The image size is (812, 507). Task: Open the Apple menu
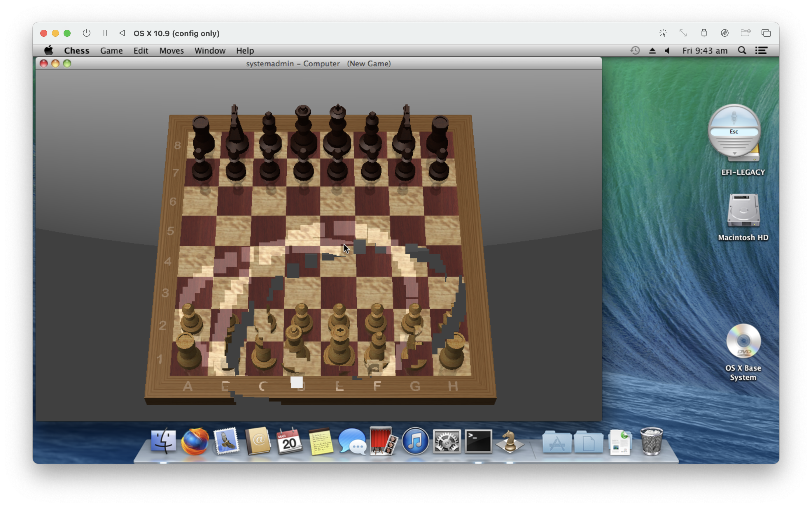[49, 51]
